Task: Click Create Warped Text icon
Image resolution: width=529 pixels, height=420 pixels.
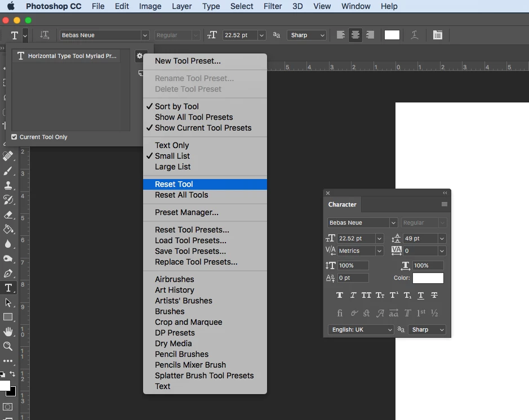Action: pyautogui.click(x=415, y=35)
